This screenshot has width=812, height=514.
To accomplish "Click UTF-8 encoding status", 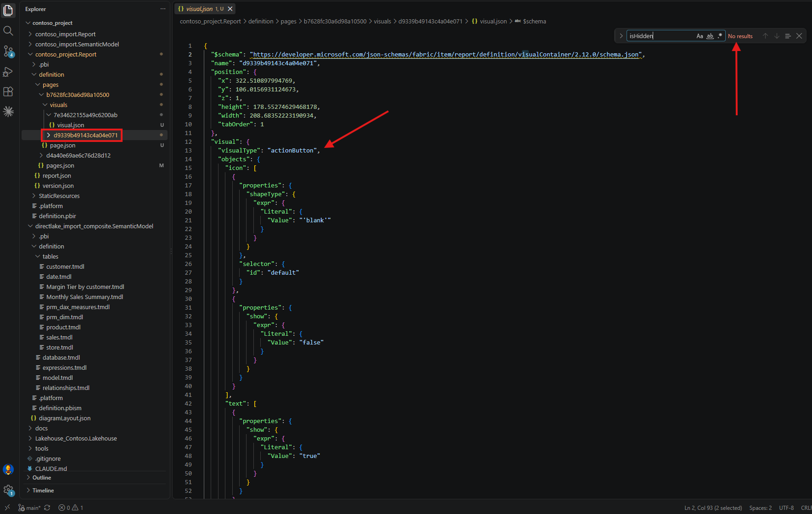I will pyautogui.click(x=786, y=508).
